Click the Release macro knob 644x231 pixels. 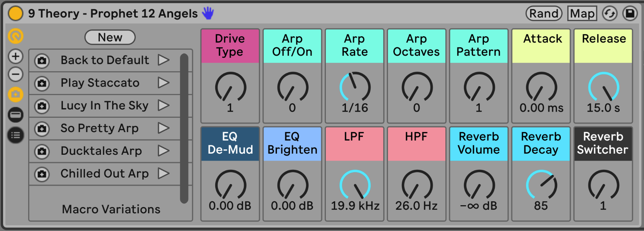(604, 87)
